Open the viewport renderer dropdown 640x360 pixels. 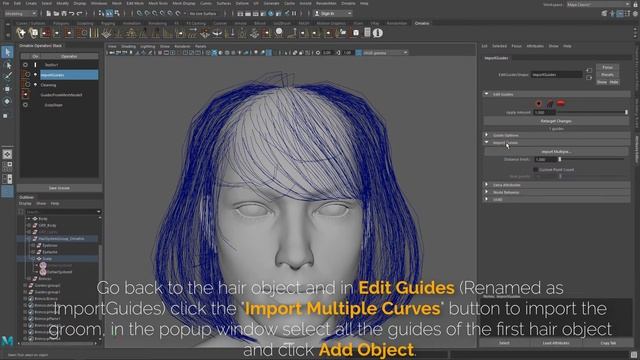click(x=385, y=53)
